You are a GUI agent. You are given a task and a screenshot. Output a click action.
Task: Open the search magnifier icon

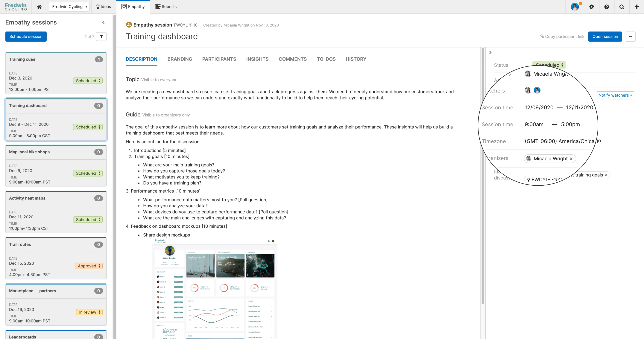pyautogui.click(x=622, y=7)
